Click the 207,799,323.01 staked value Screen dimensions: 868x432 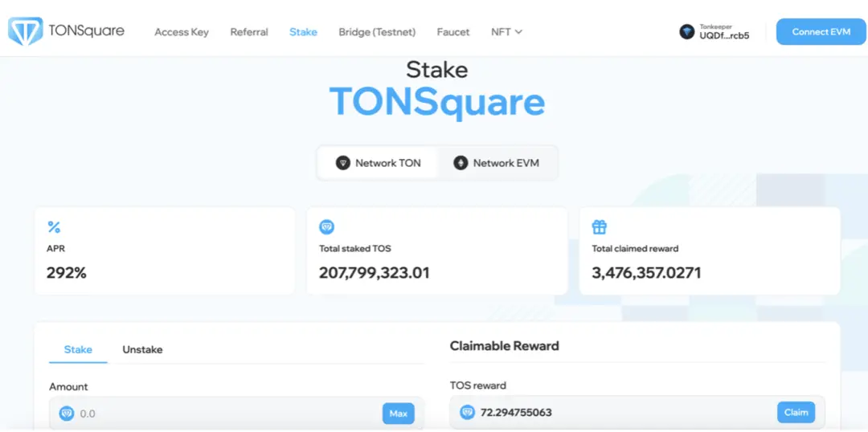(375, 273)
